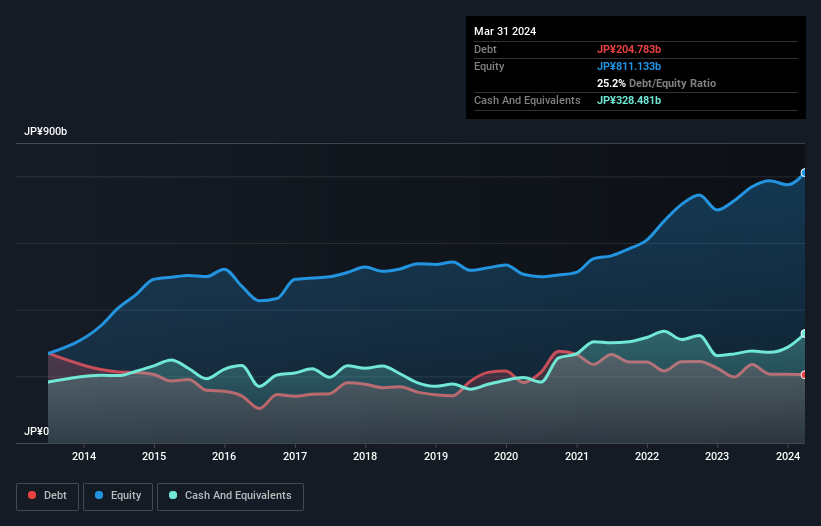The height and width of the screenshot is (526, 821).
Task: Click the 2021 x-axis label
Action: [x=576, y=456]
